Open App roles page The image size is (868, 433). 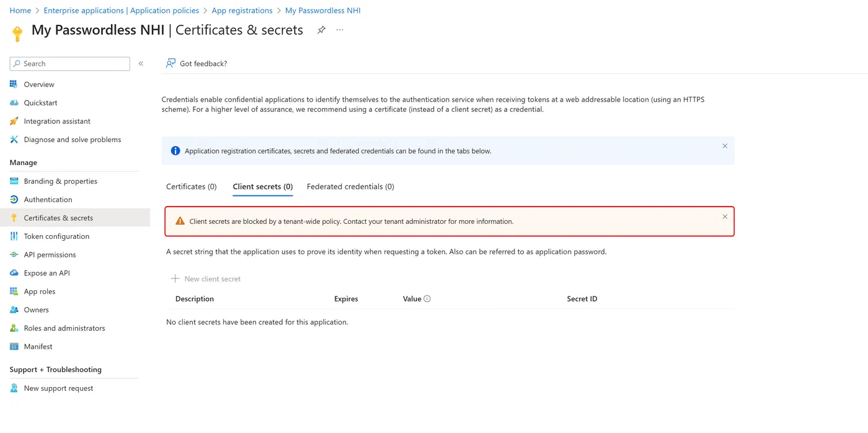40,292
